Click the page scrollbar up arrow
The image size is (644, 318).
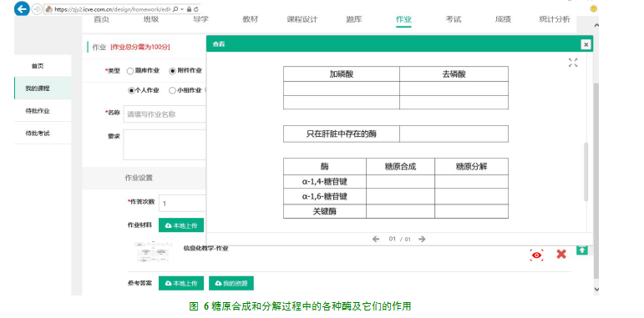click(596, 25)
